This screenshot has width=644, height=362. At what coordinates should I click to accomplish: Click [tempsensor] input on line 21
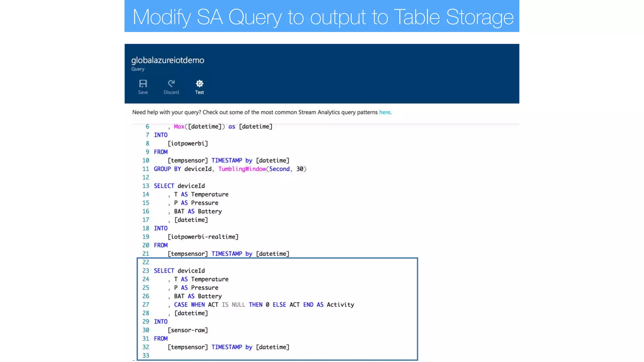pos(188,254)
